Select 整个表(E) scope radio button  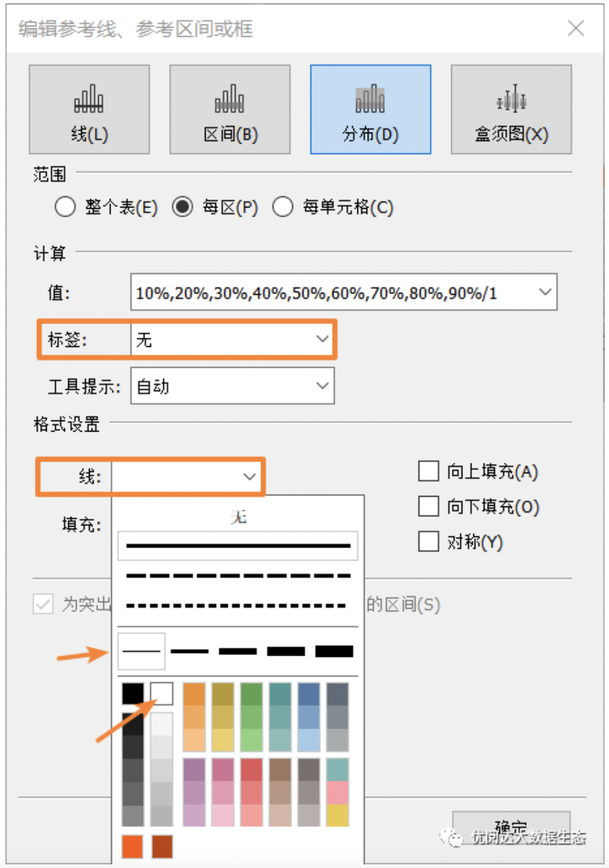coord(65,207)
